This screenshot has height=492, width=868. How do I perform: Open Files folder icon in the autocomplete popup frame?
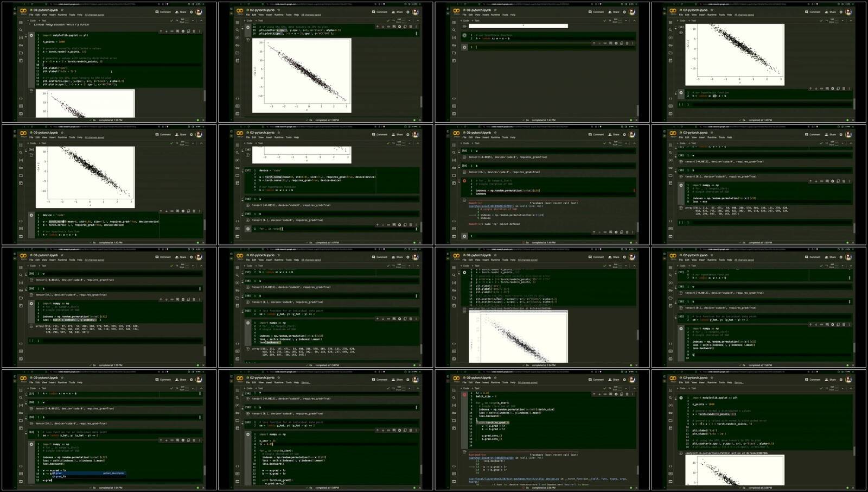(21, 420)
